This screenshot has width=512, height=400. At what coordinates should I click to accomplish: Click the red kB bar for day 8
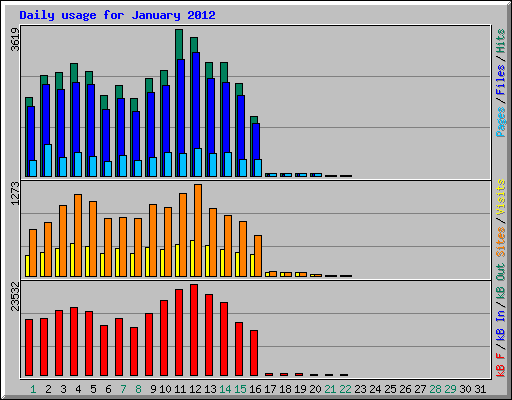click(134, 351)
